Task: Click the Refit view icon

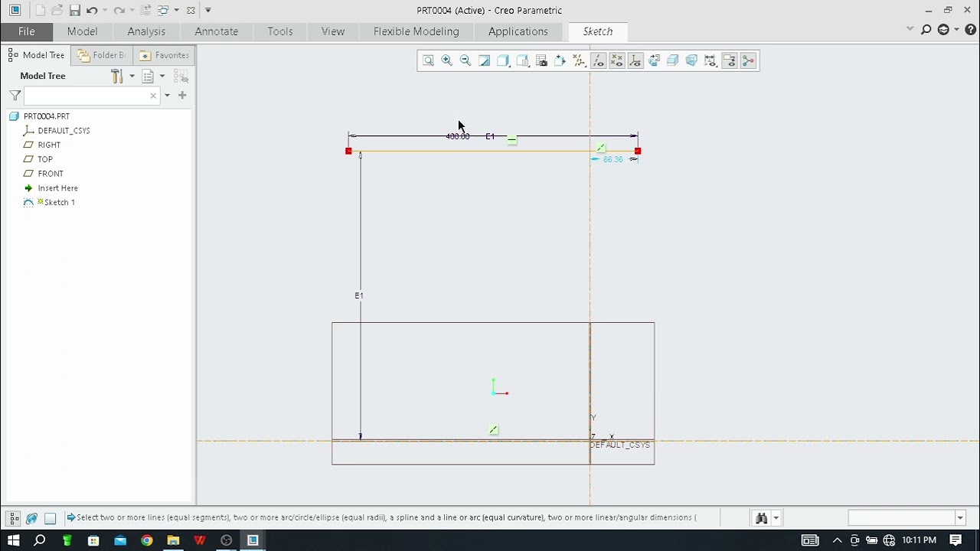Action: click(x=428, y=60)
